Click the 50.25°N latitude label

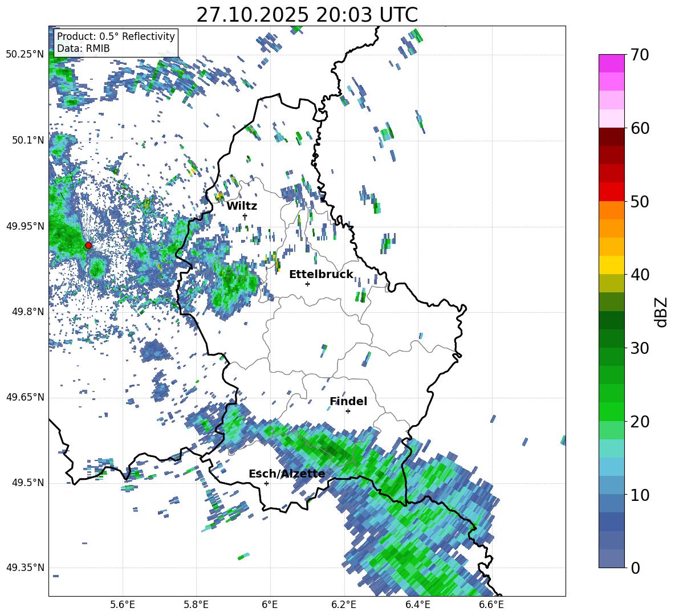coord(25,55)
